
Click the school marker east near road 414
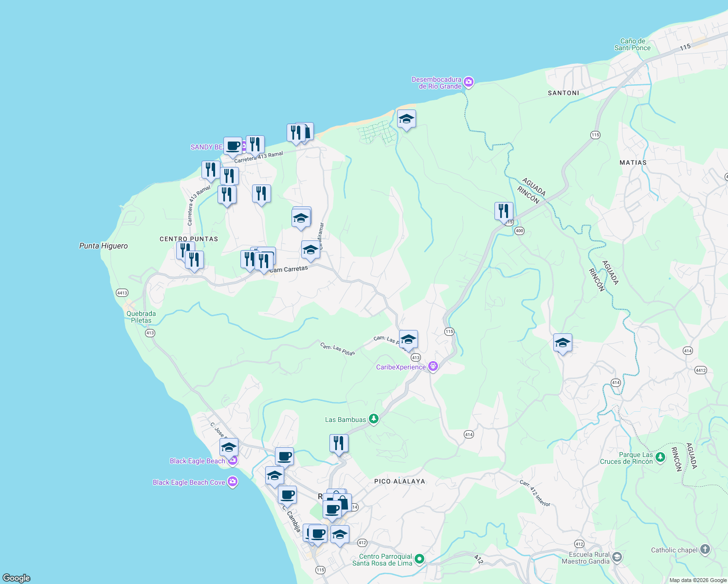click(x=563, y=343)
